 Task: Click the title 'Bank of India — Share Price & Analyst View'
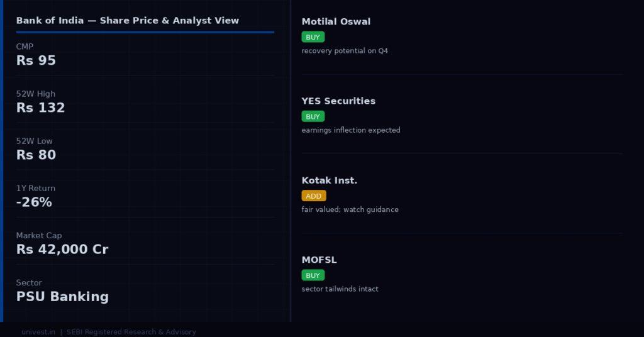(127, 21)
